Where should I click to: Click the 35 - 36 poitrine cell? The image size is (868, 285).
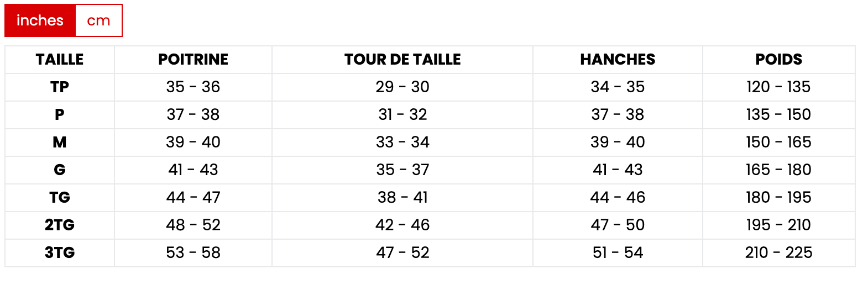point(193,87)
